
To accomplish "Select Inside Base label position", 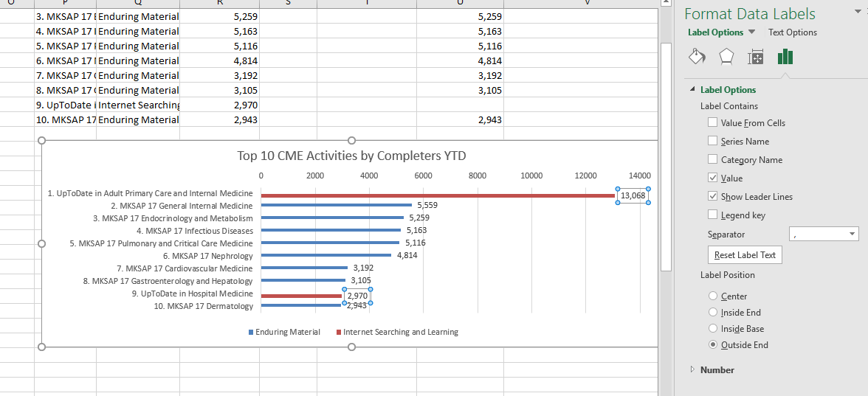I will [713, 329].
